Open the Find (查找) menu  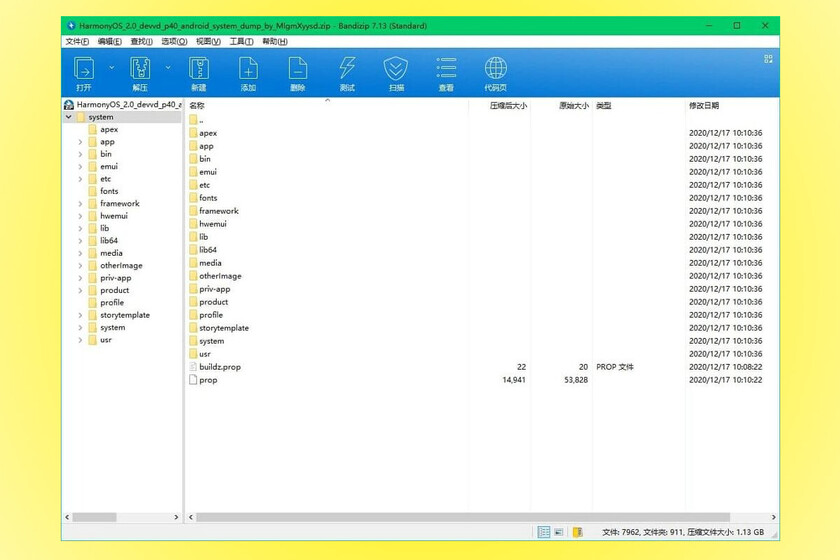click(x=141, y=41)
